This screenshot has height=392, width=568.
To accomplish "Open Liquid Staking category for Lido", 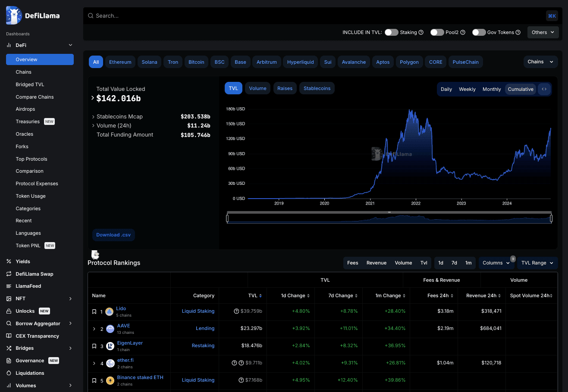I will pos(198,311).
